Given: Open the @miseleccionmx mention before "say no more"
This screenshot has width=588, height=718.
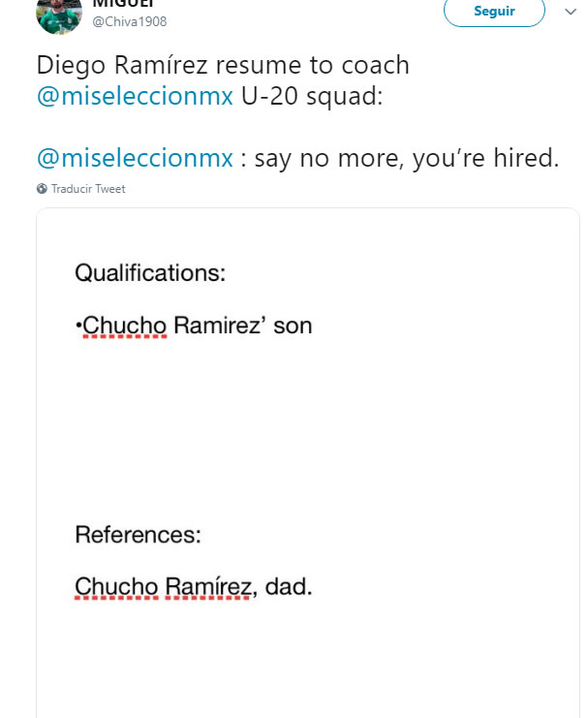Looking at the screenshot, I should coord(135,159).
